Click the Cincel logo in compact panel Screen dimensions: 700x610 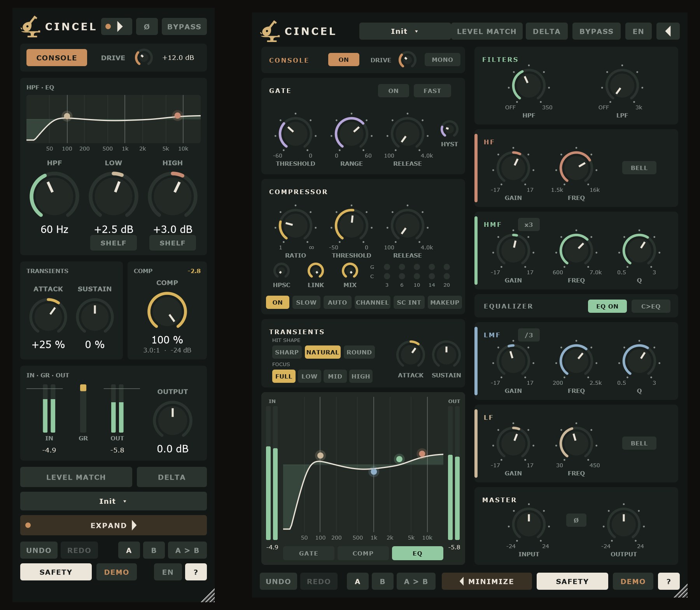point(30,26)
